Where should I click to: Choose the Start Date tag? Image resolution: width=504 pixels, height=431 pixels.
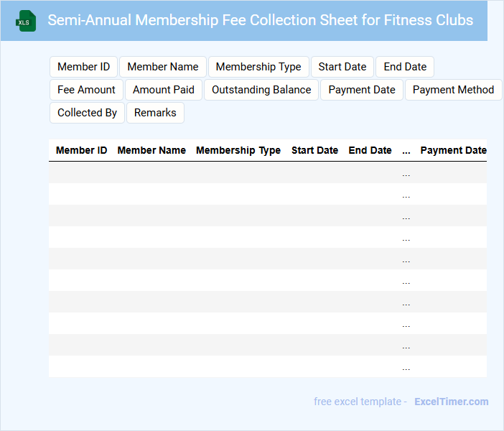pos(342,67)
